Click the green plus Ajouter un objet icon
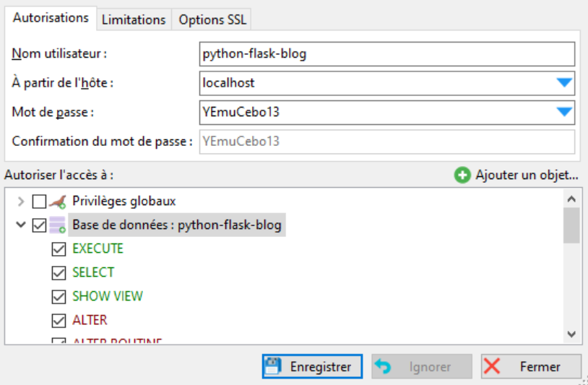This screenshot has width=588, height=385. (462, 176)
